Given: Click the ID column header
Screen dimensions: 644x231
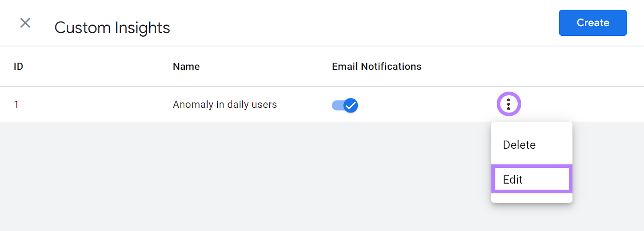Looking at the screenshot, I should [x=19, y=67].
